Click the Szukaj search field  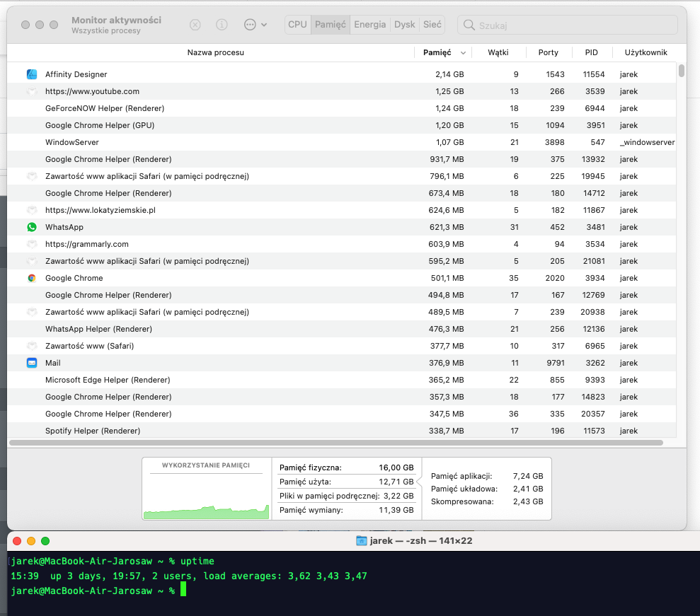click(x=568, y=25)
